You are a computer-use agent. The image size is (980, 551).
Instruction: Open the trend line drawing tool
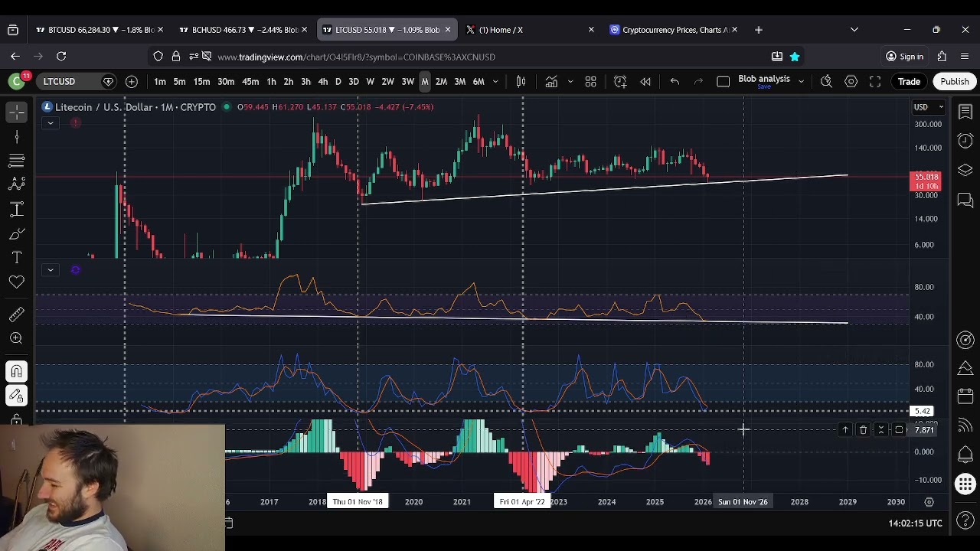click(x=16, y=137)
